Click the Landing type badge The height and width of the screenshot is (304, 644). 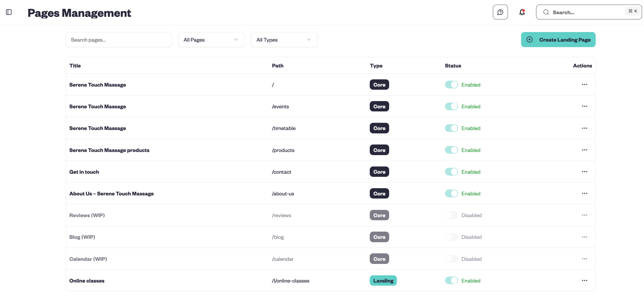point(383,280)
